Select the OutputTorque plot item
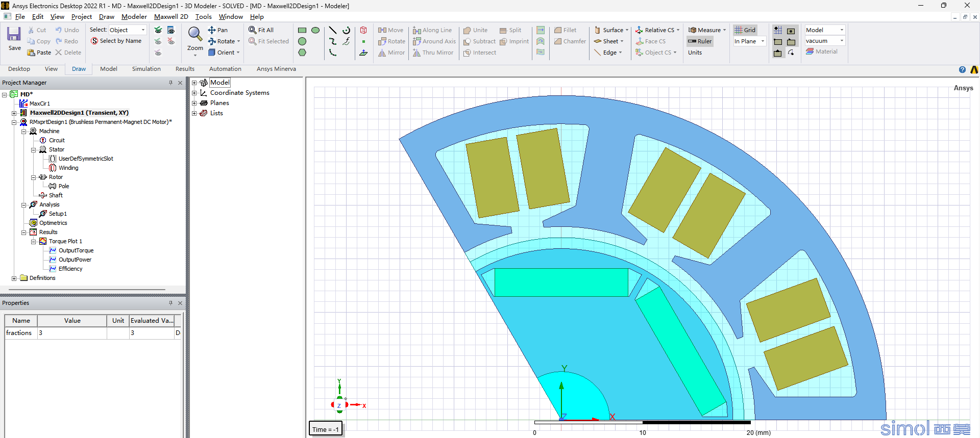The height and width of the screenshot is (438, 980). (x=76, y=250)
